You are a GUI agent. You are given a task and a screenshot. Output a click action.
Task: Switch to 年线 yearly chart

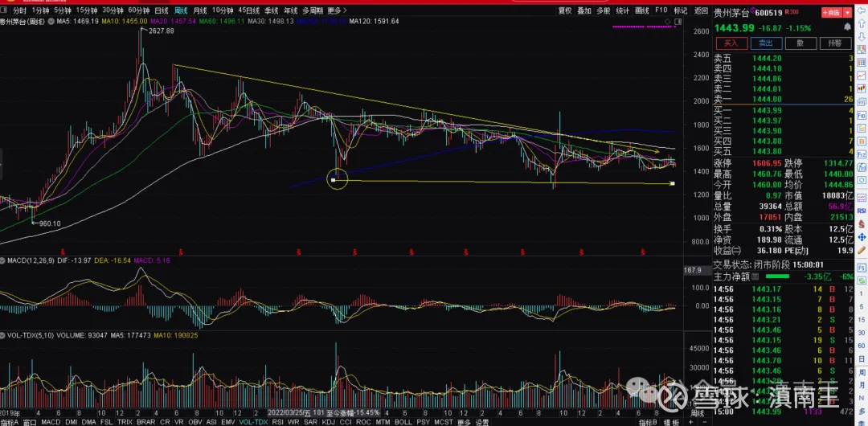290,10
